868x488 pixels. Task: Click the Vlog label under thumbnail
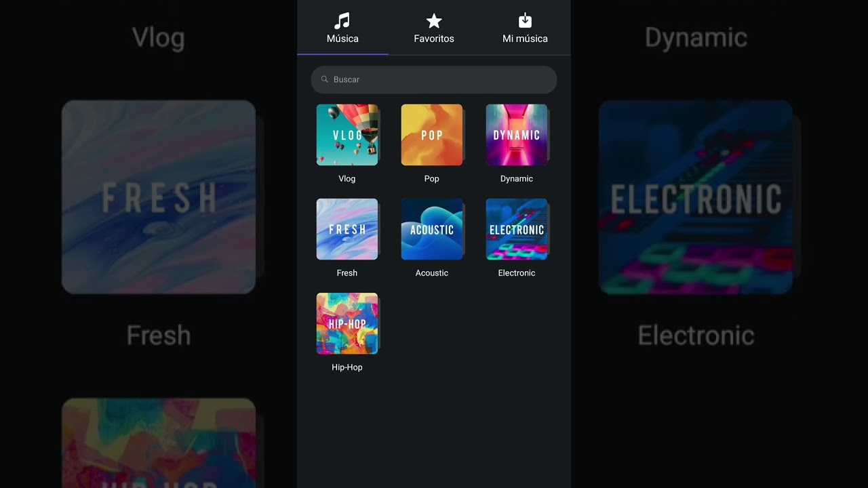coord(347,179)
